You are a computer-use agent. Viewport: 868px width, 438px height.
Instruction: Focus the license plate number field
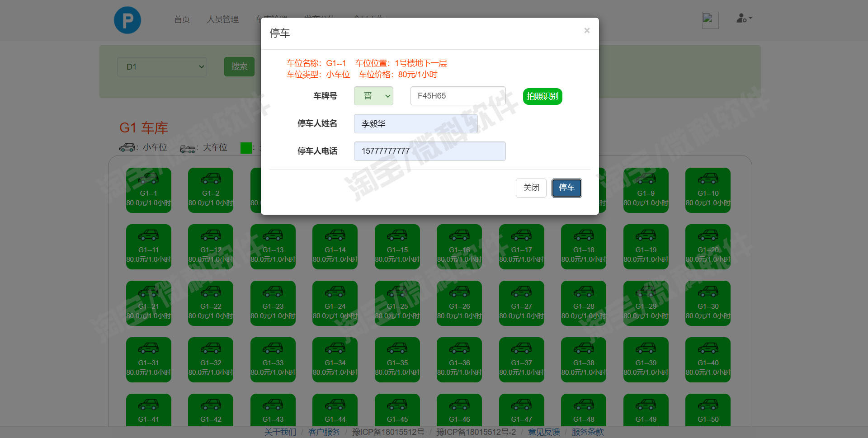(458, 96)
